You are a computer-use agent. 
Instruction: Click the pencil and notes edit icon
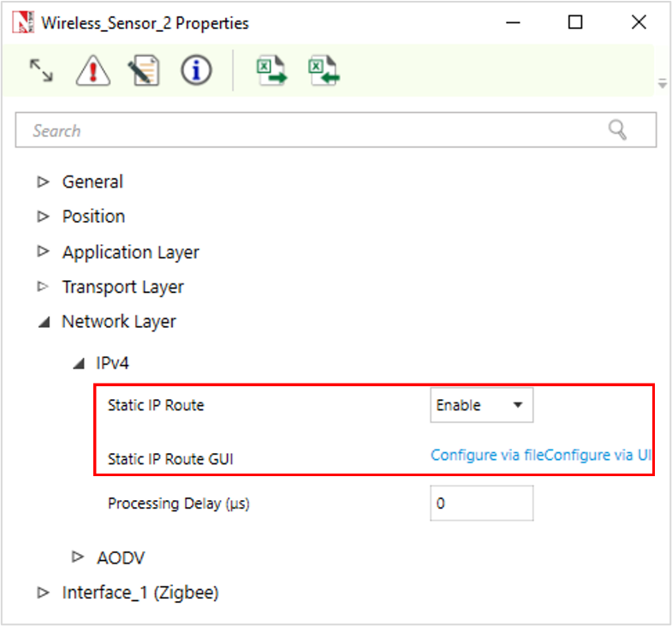143,71
